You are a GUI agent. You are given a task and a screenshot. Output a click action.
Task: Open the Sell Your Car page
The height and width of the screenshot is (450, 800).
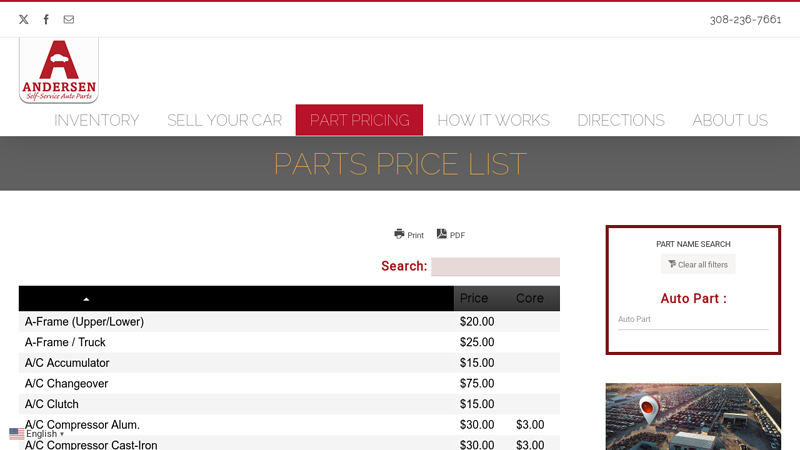click(x=224, y=120)
